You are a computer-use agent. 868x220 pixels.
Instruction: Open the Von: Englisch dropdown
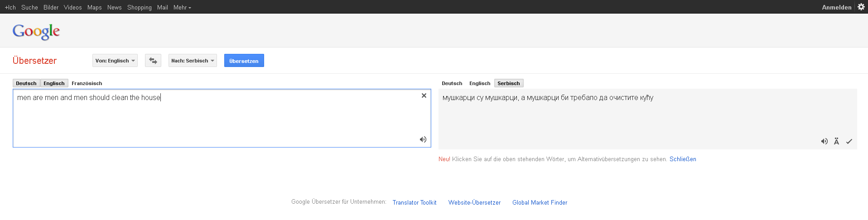pos(115,61)
